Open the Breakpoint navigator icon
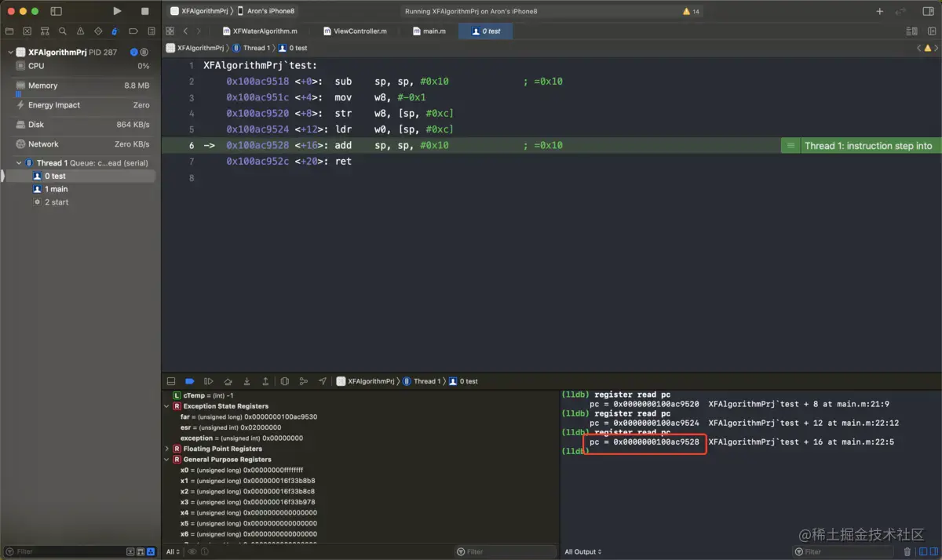 coord(133,31)
